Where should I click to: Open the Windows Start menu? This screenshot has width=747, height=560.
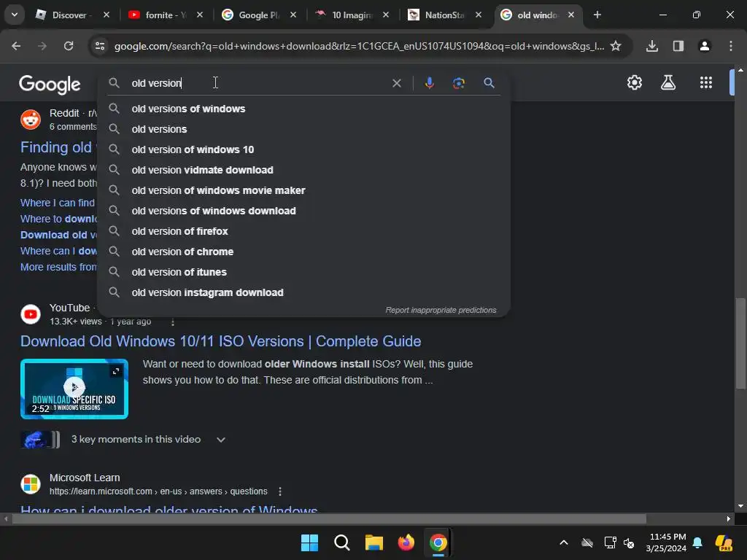coord(309,542)
